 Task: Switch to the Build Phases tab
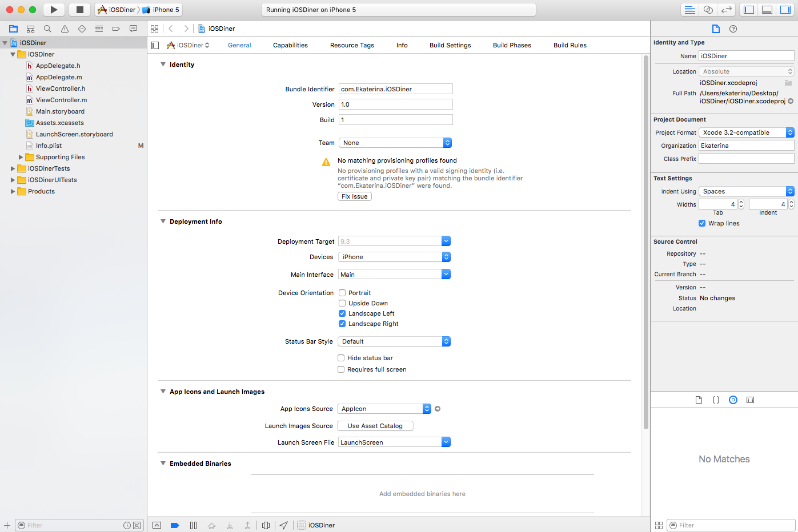(512, 45)
